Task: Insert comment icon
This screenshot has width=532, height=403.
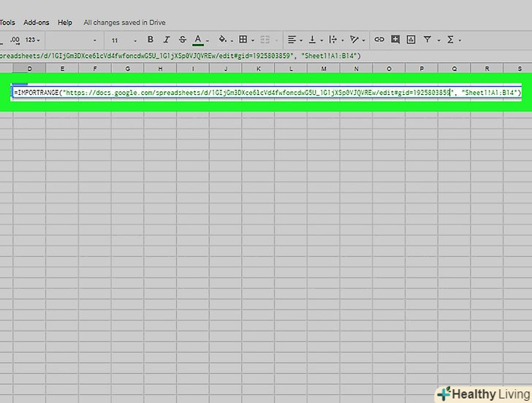Action: (395, 39)
